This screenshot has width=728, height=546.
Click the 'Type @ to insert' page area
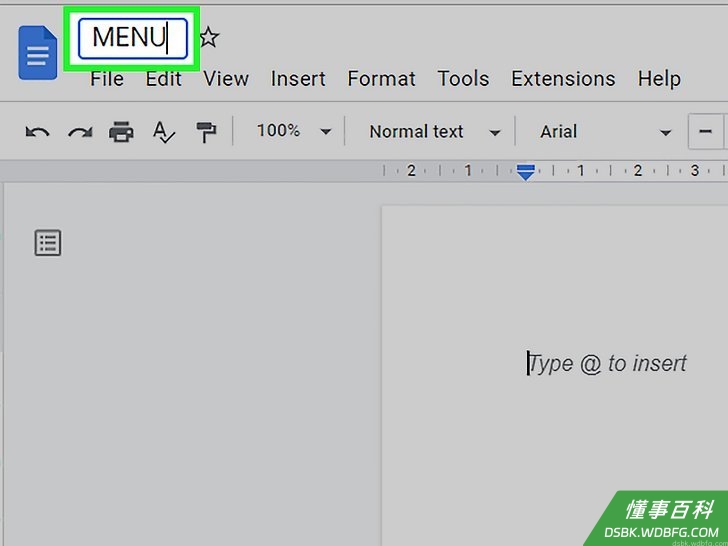[606, 364]
